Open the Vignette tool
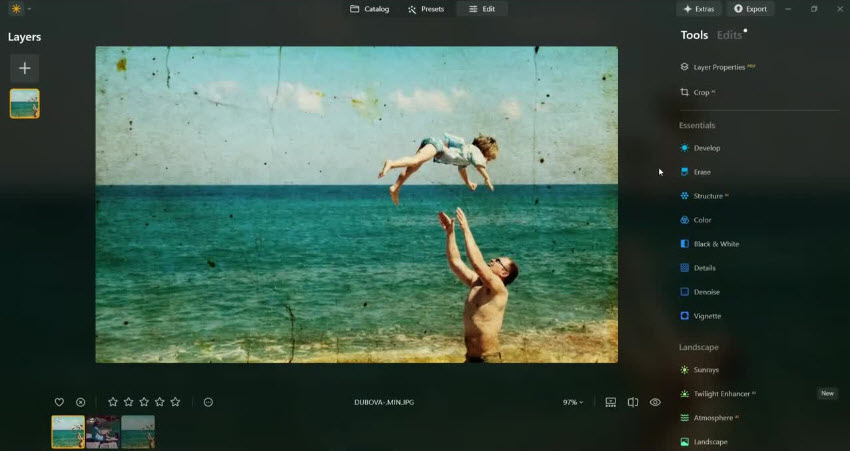This screenshot has height=451, width=850. click(707, 316)
